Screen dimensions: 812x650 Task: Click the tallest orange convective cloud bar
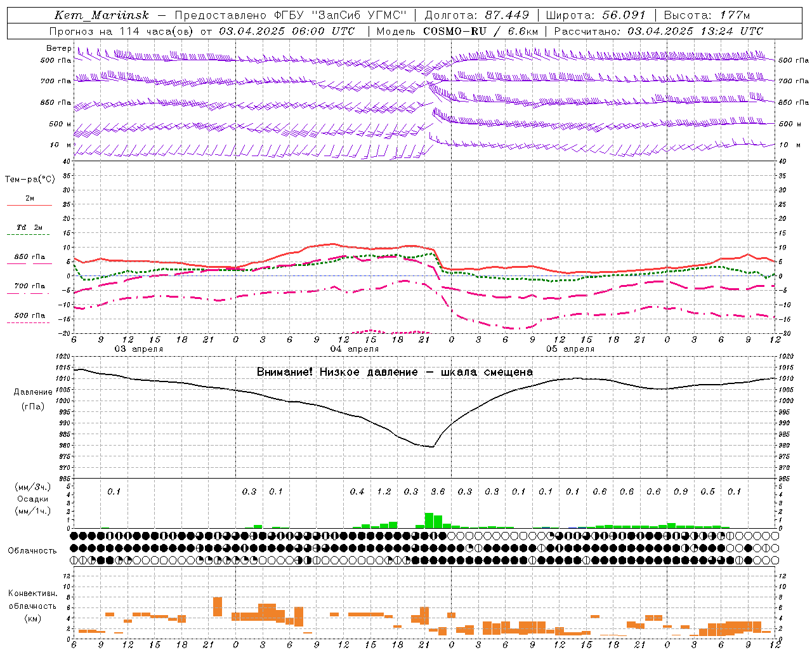[218, 607]
